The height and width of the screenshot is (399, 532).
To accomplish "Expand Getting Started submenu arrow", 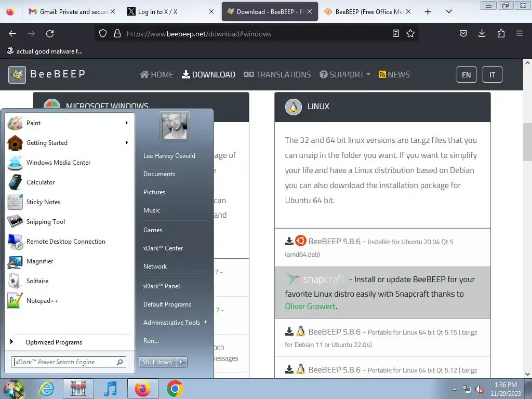I will (127, 142).
